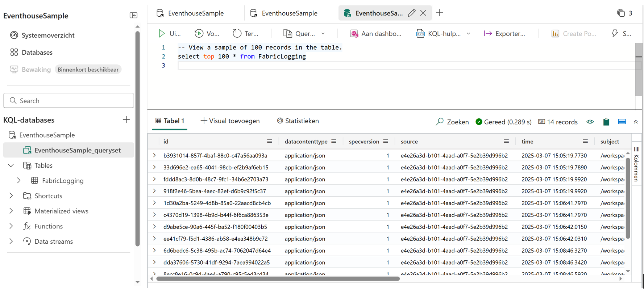The width and height of the screenshot is (644, 290).
Task: Select time cell 2025-03-07 15:06:42.0310
Action: click(x=554, y=239)
